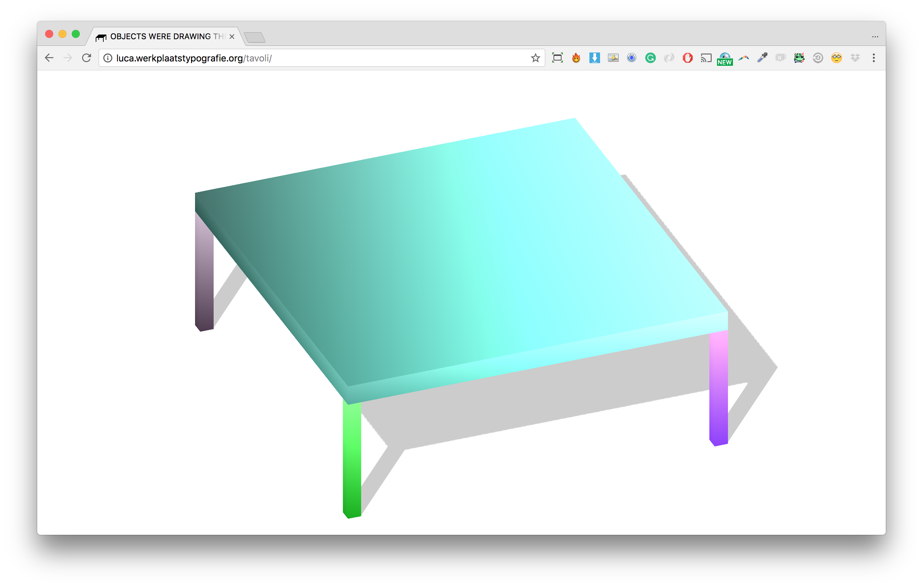Click the horizontal dots in the title bar
The height and width of the screenshot is (588, 923).
click(x=875, y=37)
